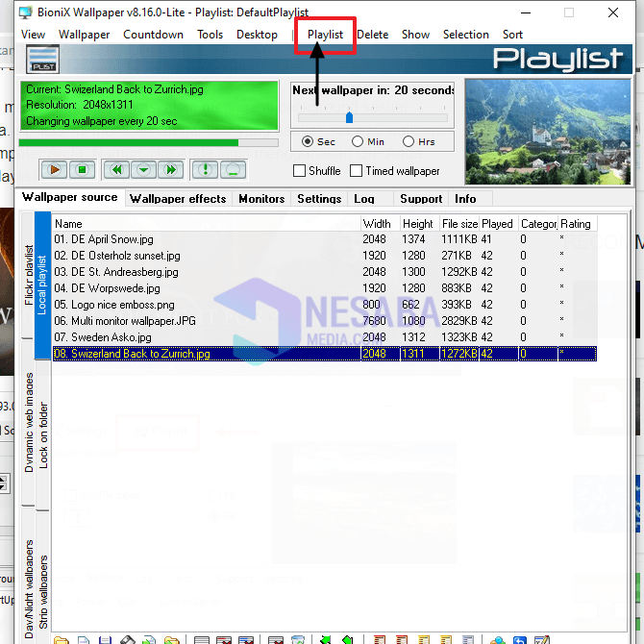Image resolution: width=644 pixels, height=644 pixels.
Task: Skip to next wallpaper with double-right arrows
Action: [x=171, y=169]
